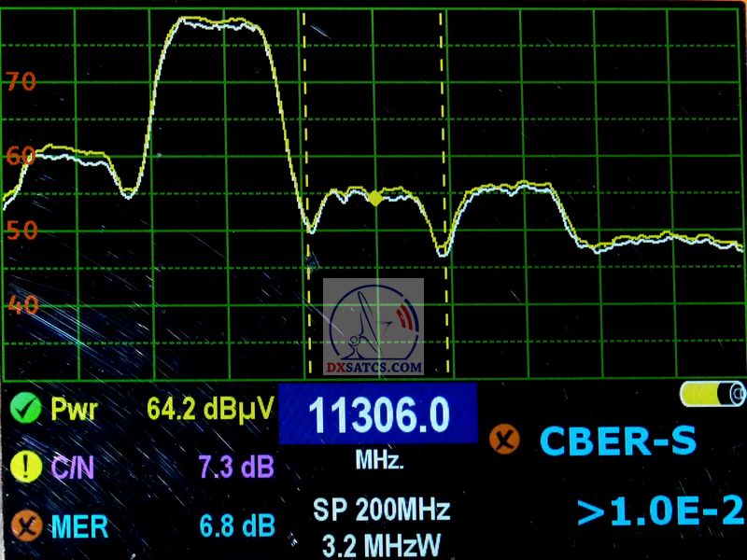
Task: Click the orange X icon beside CBER-S
Action: coord(505,439)
